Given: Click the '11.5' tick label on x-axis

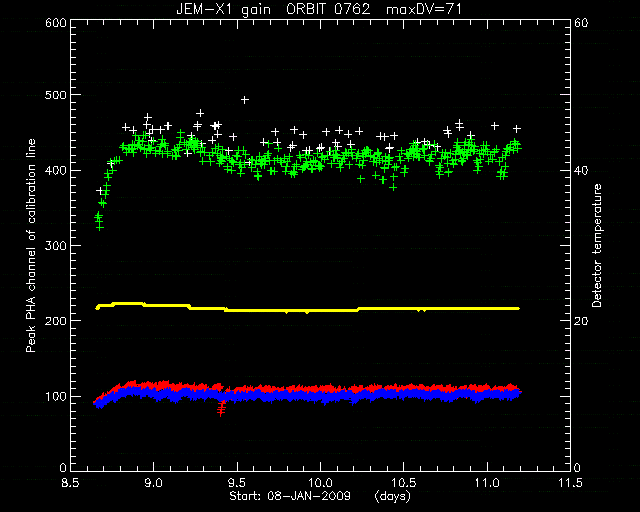Looking at the screenshot, I should coord(570,483).
